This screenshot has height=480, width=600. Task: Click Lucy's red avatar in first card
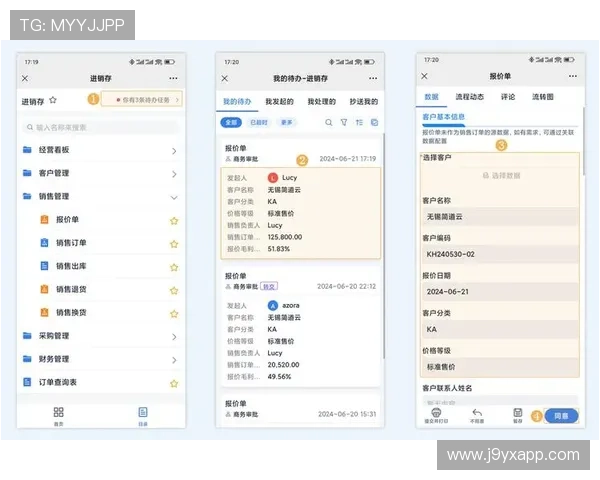[x=272, y=178]
